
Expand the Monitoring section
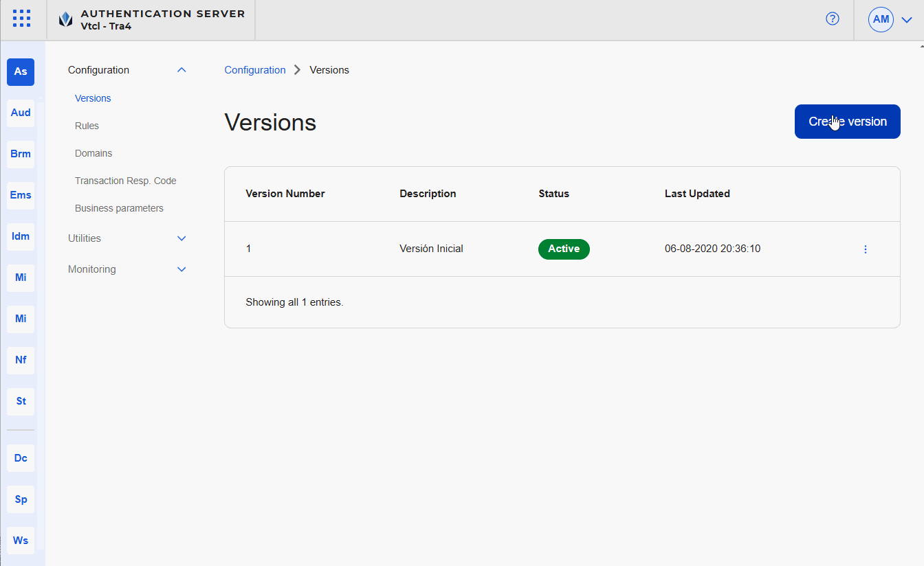click(x=181, y=269)
